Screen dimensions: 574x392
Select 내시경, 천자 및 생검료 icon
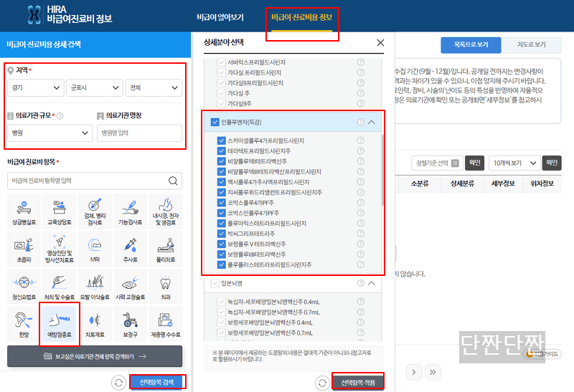point(166,211)
